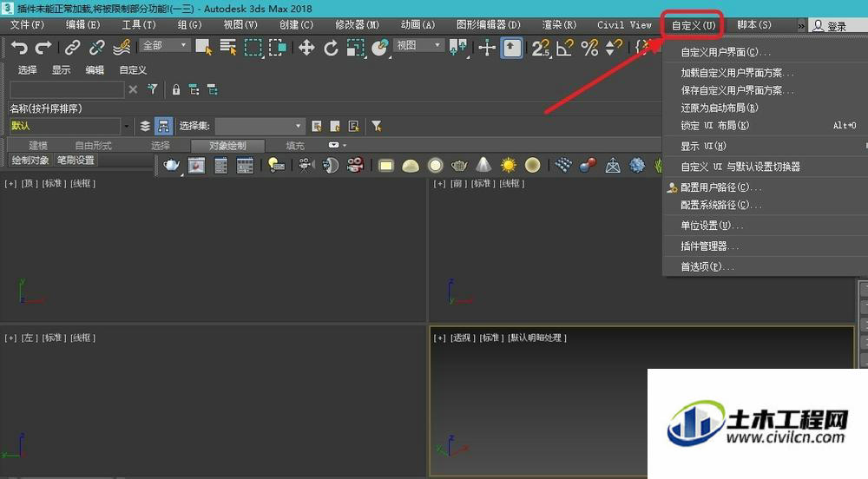Toggle the Window/Crossing selection icon
The image size is (868, 479).
(278, 48)
